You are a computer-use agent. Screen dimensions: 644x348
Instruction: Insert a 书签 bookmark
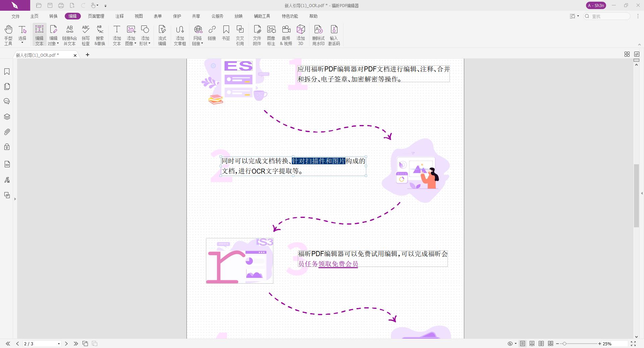coord(226,35)
